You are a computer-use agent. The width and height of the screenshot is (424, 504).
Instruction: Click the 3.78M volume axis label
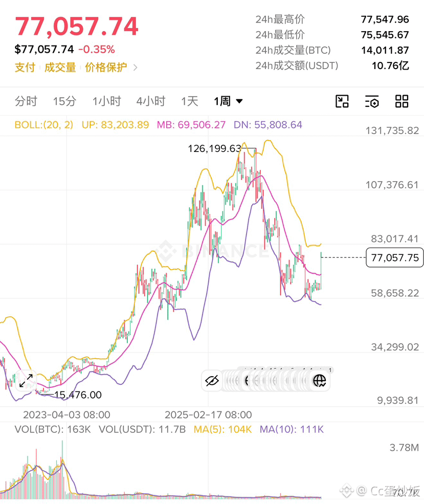tap(404, 447)
